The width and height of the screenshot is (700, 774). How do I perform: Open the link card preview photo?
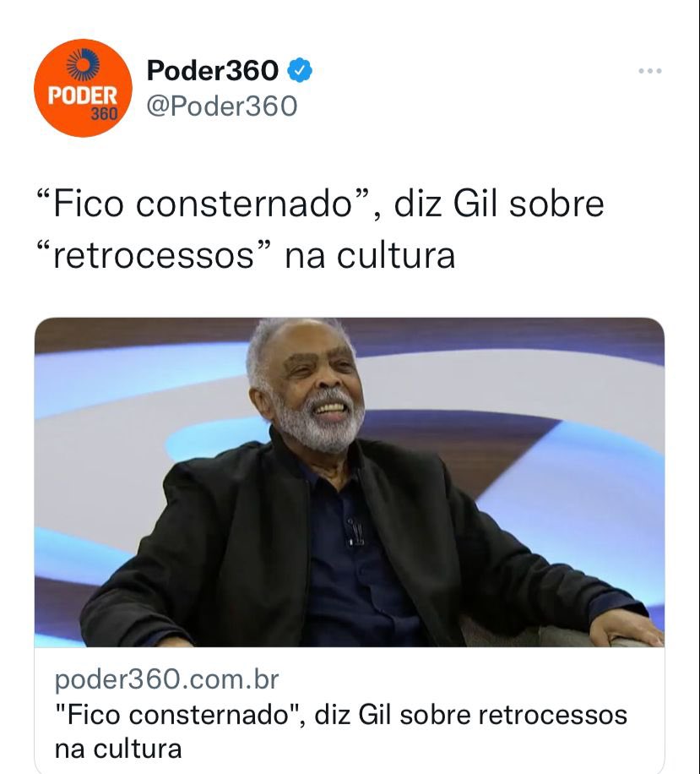coord(350,482)
